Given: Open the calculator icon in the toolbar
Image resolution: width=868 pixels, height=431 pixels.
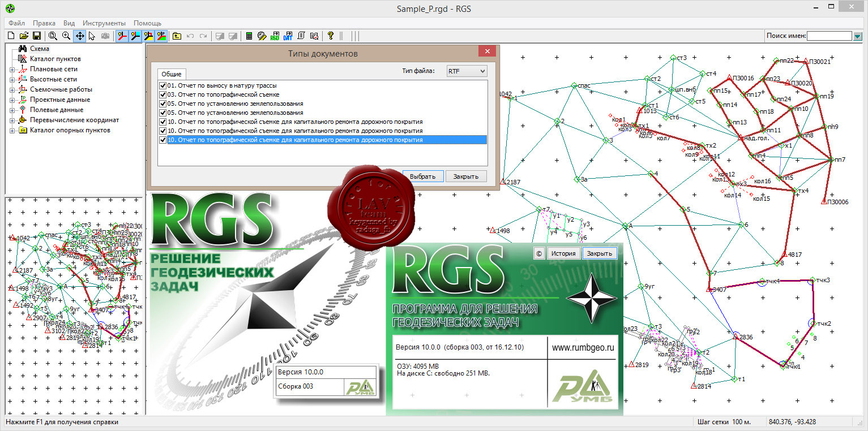Looking at the screenshot, I should point(249,36).
